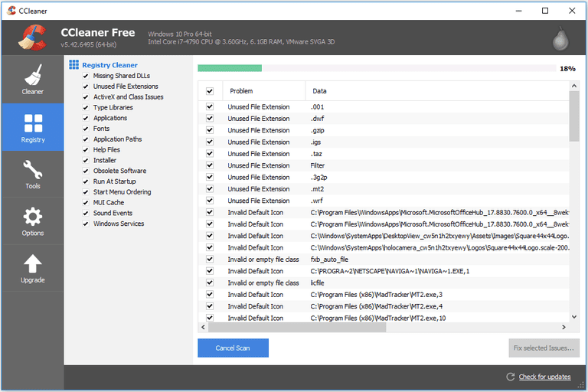Uncheck the .gzip Unused File Extension row
This screenshot has height=392, width=588.
coord(210,130)
